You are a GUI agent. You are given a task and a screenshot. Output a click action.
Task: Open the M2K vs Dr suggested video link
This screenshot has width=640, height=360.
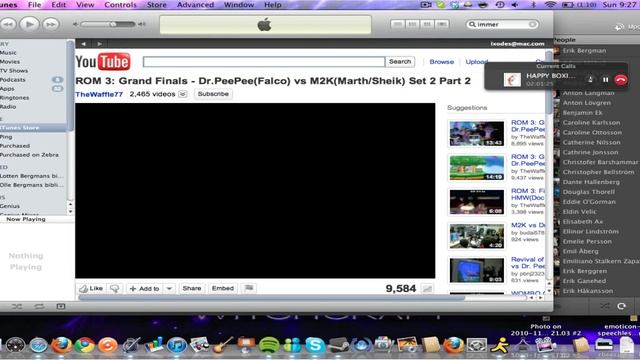pos(528,225)
